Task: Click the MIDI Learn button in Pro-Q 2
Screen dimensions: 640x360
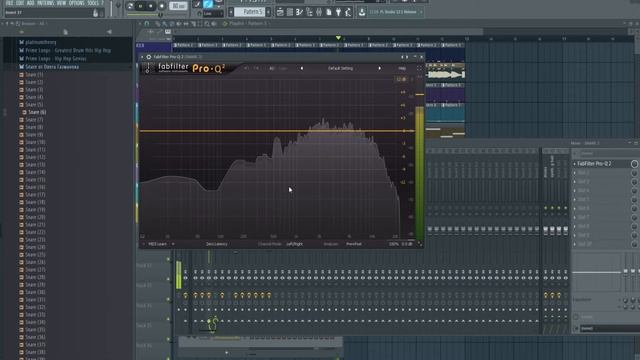Action: point(158,244)
